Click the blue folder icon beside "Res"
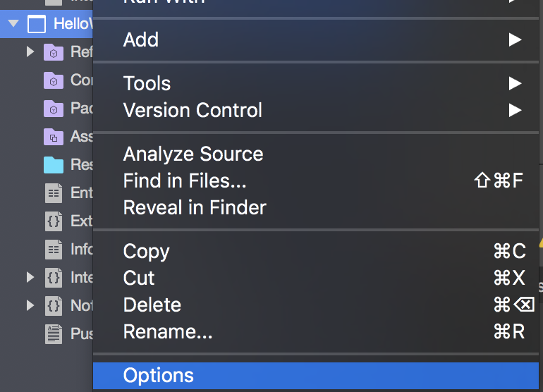Viewport: 543px width, 392px height. click(x=53, y=165)
